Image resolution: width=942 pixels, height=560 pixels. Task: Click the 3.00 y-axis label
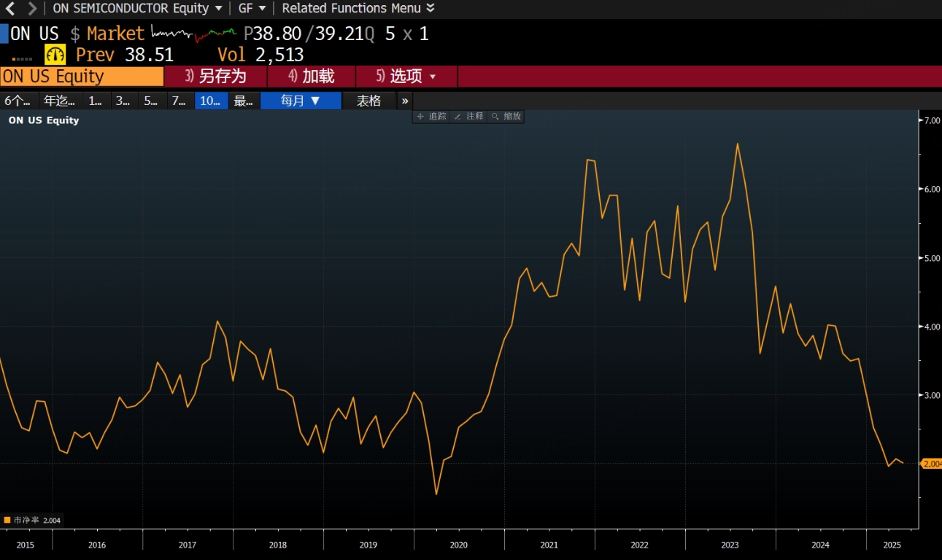click(933, 395)
